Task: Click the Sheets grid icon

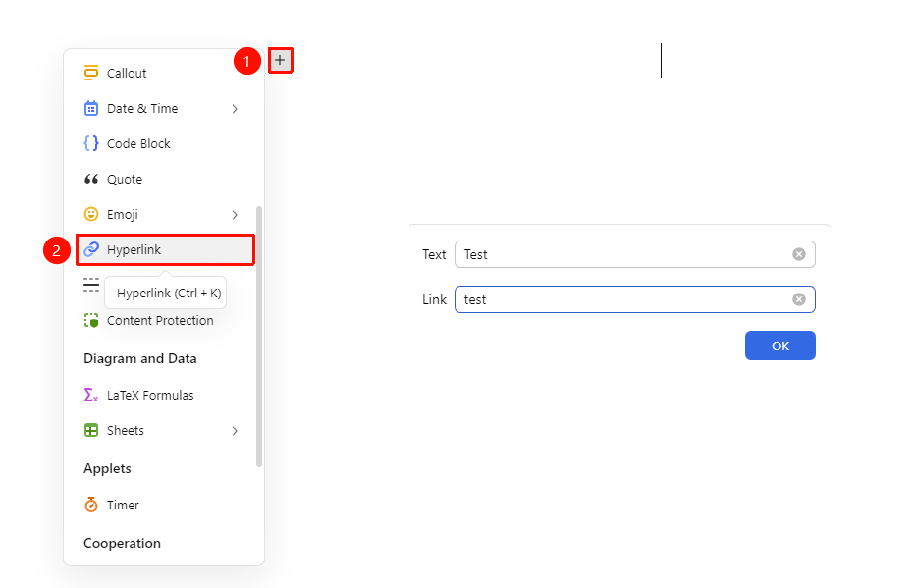Action: point(91,430)
